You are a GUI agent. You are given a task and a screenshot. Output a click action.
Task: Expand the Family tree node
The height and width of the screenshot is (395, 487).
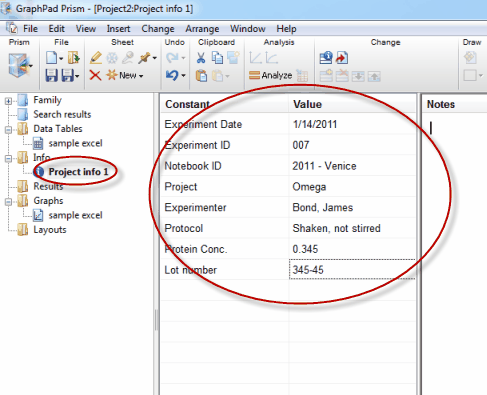click(8, 101)
